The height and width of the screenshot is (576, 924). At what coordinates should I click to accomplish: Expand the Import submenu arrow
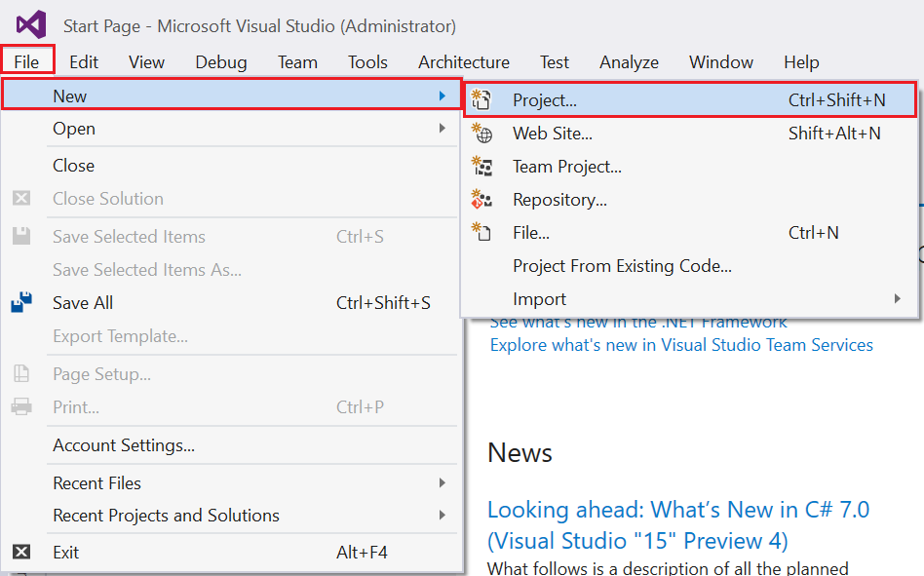click(x=897, y=298)
